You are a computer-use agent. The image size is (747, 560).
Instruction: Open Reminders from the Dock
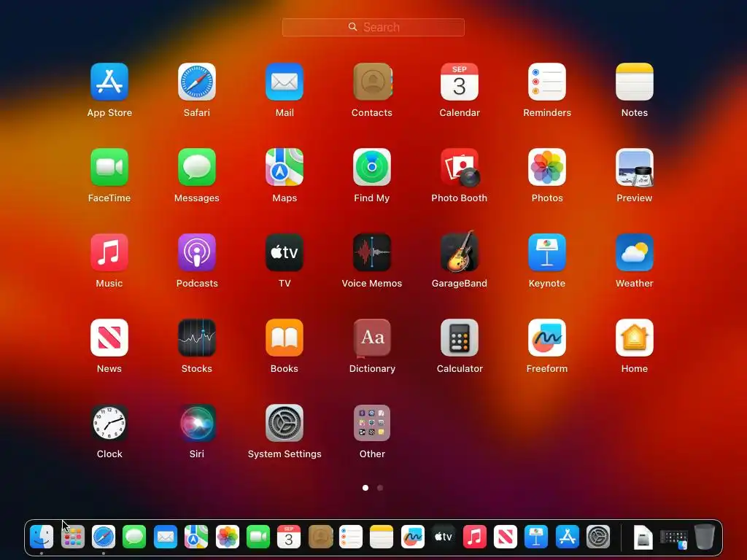pyautogui.click(x=351, y=537)
